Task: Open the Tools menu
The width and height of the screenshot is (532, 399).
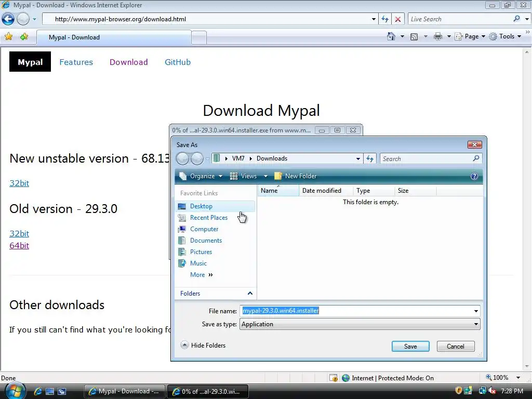Action: tap(505, 36)
